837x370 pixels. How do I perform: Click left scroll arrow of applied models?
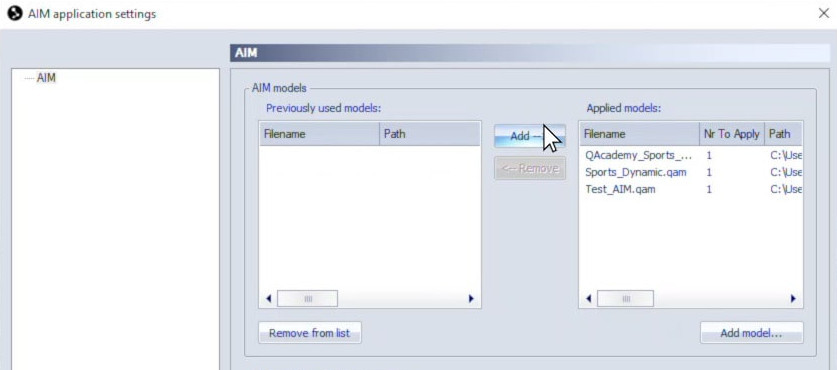tap(588, 298)
